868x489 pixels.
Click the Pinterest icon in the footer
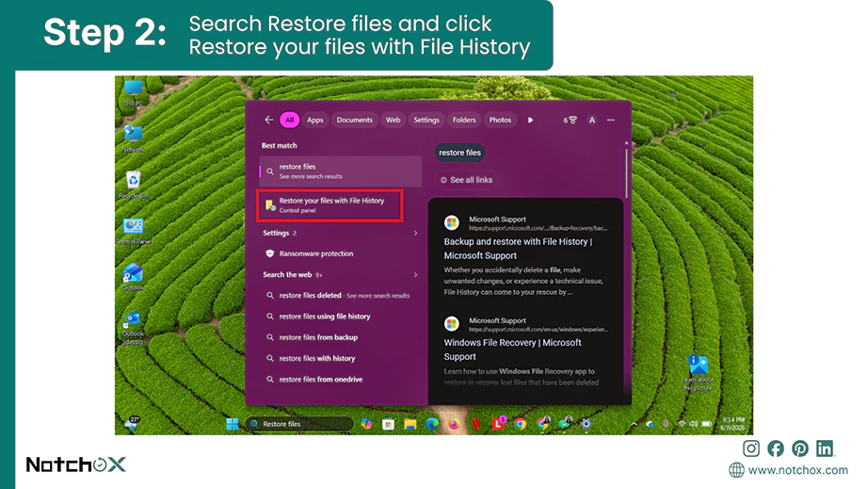(800, 448)
